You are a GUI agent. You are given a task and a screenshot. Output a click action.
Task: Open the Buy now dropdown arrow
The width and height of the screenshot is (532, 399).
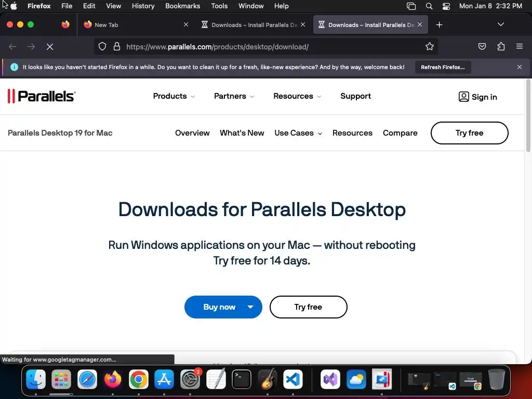tap(250, 307)
